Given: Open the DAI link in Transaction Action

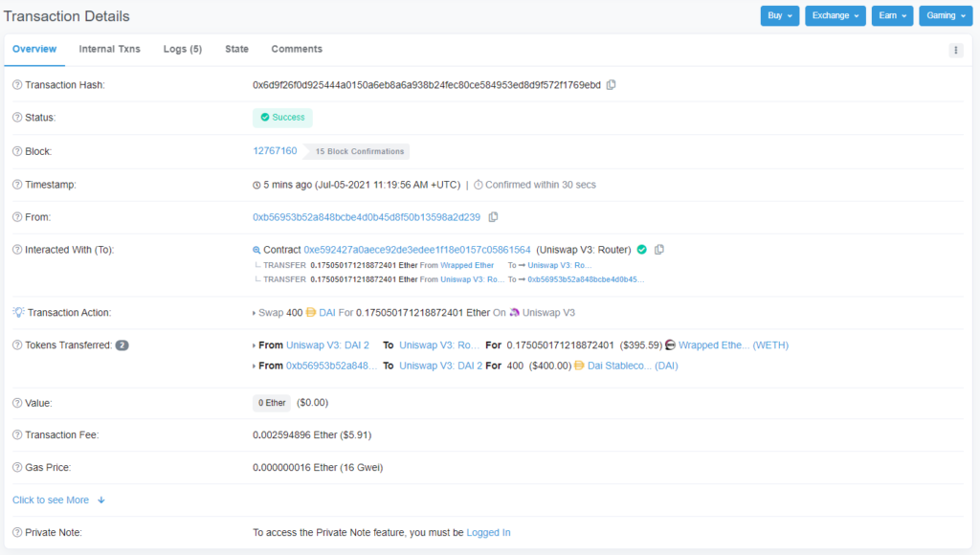Looking at the screenshot, I should pyautogui.click(x=327, y=313).
